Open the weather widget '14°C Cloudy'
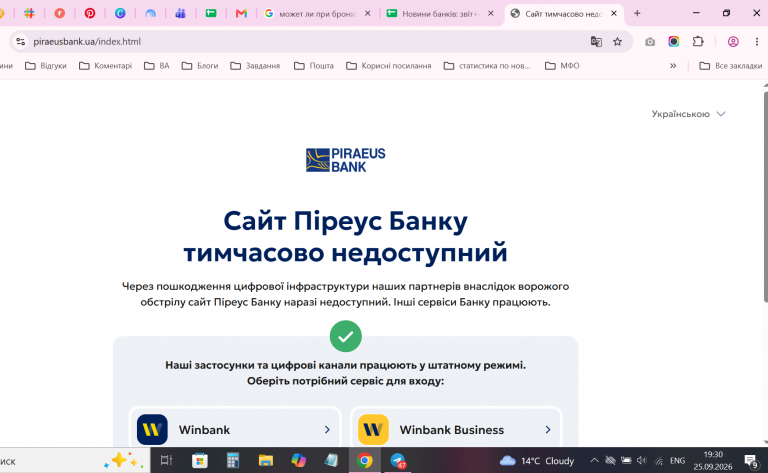This screenshot has height=473, width=768. point(537,461)
